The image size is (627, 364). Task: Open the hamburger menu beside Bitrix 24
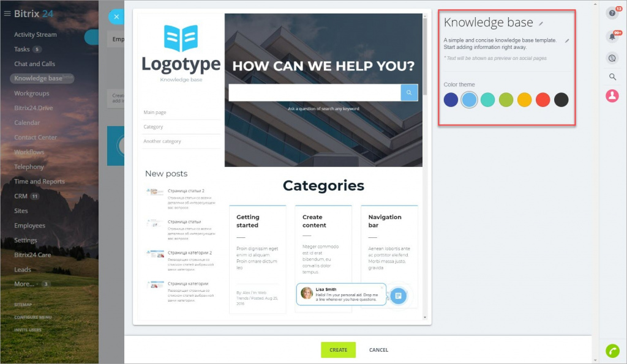(x=7, y=13)
